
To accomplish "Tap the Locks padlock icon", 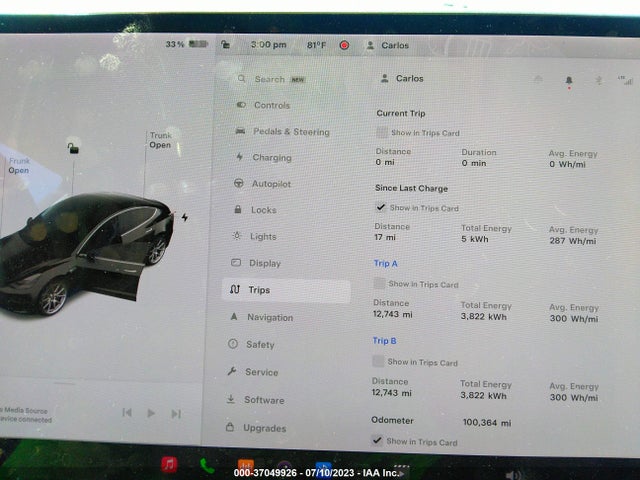I will tap(238, 209).
